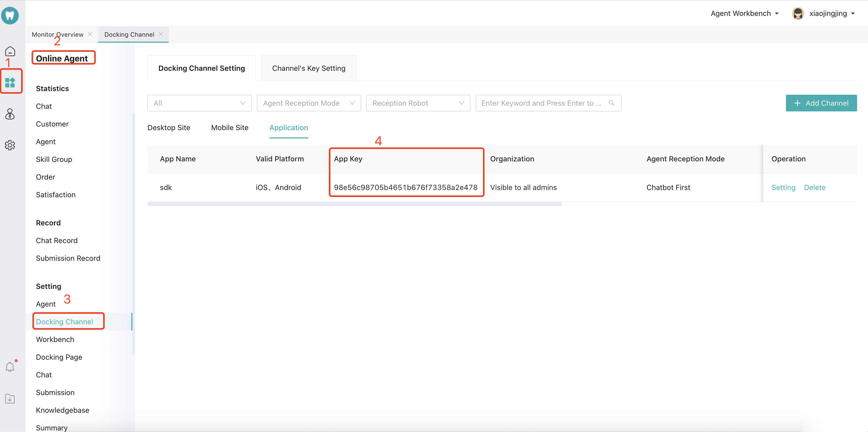Open the settings gear icon
This screenshot has height=432, width=868.
(10, 145)
